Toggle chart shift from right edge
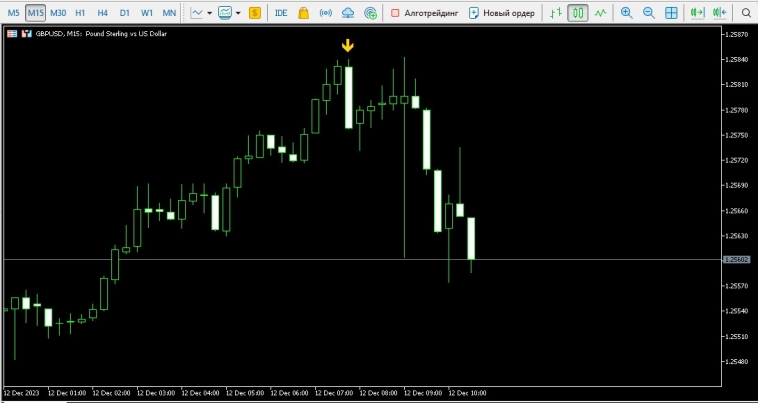 pyautogui.click(x=720, y=13)
